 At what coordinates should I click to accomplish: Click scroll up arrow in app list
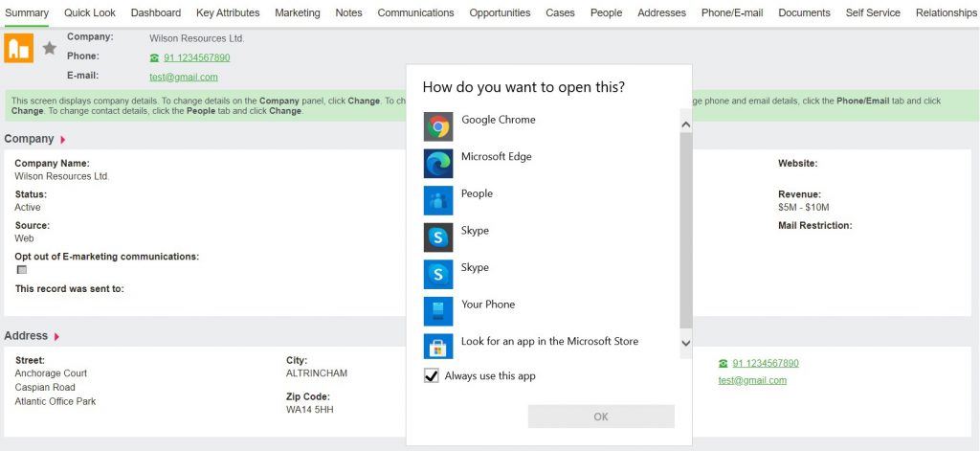pyautogui.click(x=685, y=124)
